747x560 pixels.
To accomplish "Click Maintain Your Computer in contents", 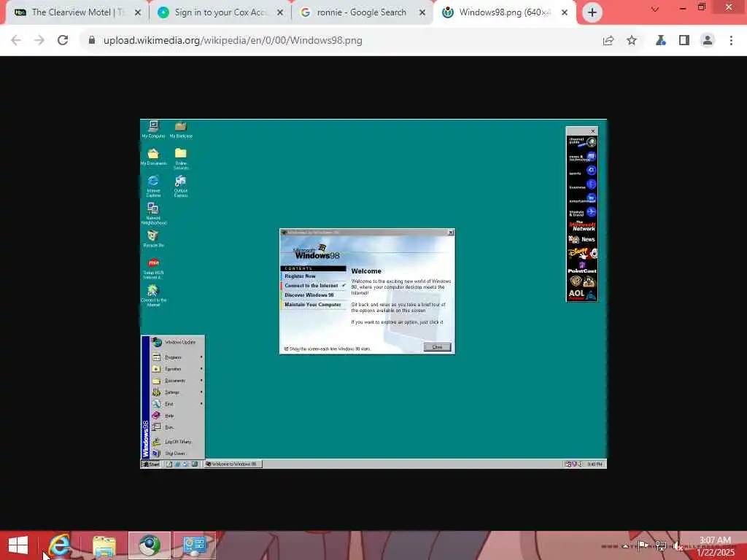I will tap(313, 305).
